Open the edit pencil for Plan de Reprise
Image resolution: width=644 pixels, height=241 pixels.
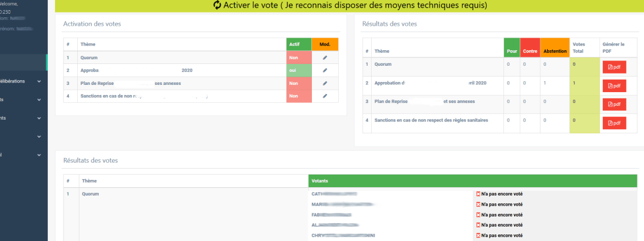coord(325,83)
